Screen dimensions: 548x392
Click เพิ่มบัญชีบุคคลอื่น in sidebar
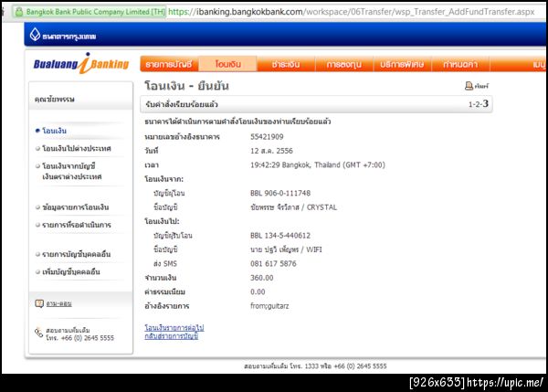click(71, 271)
